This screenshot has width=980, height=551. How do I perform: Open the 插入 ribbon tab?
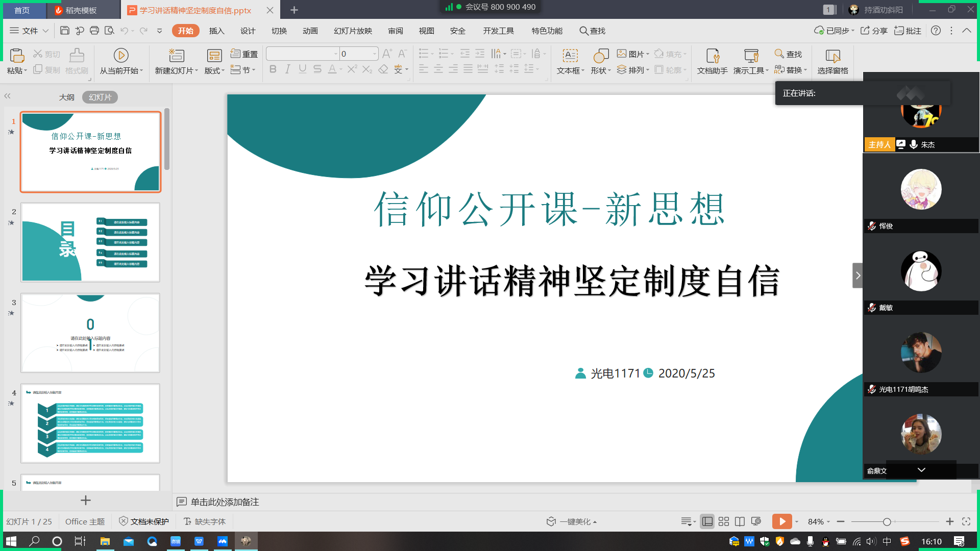point(216,31)
